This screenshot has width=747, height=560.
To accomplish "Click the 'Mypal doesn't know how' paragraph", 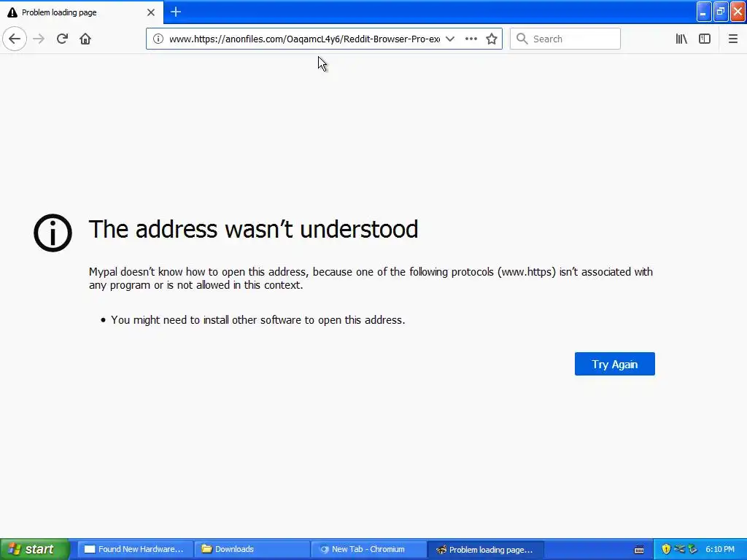I will point(371,278).
